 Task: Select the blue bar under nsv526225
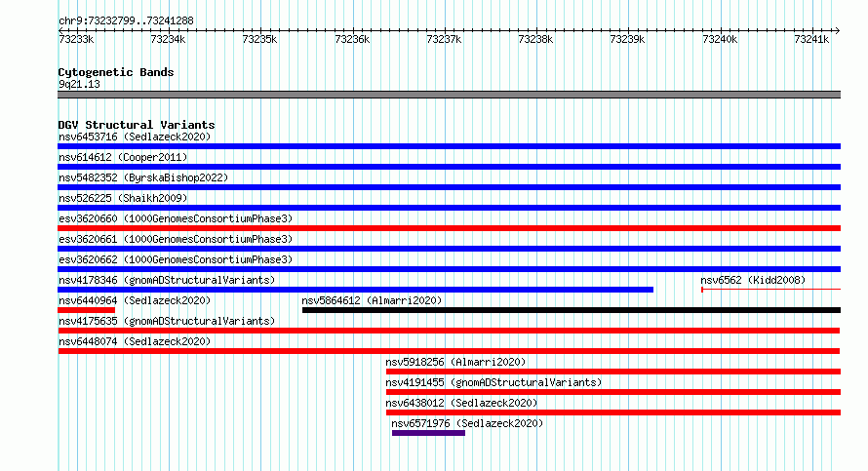[449, 208]
